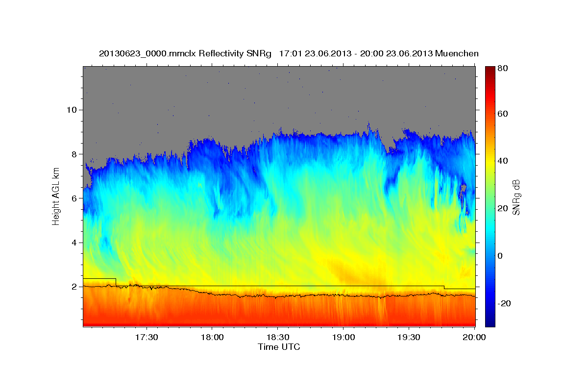Click the height axis label 2
This screenshot has width=588, height=392.
(x=73, y=287)
